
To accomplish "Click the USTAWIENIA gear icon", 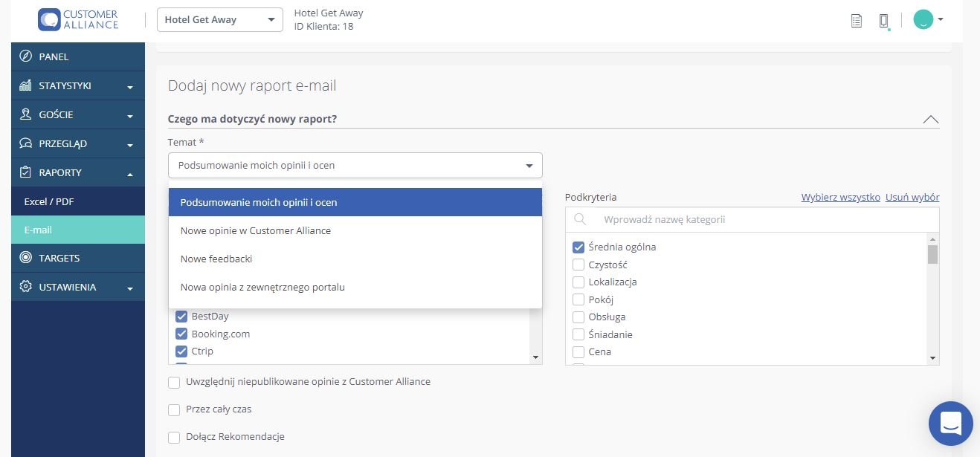I will coord(26,287).
